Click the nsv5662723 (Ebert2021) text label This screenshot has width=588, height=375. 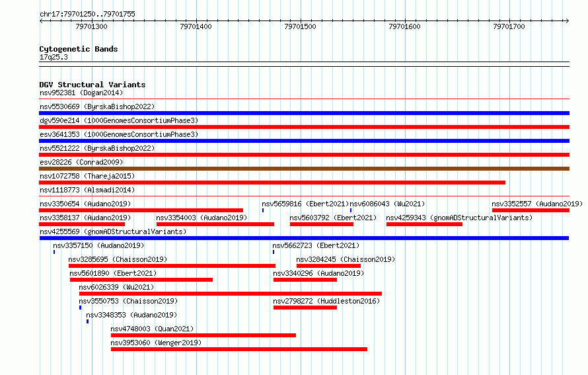pyautogui.click(x=316, y=245)
